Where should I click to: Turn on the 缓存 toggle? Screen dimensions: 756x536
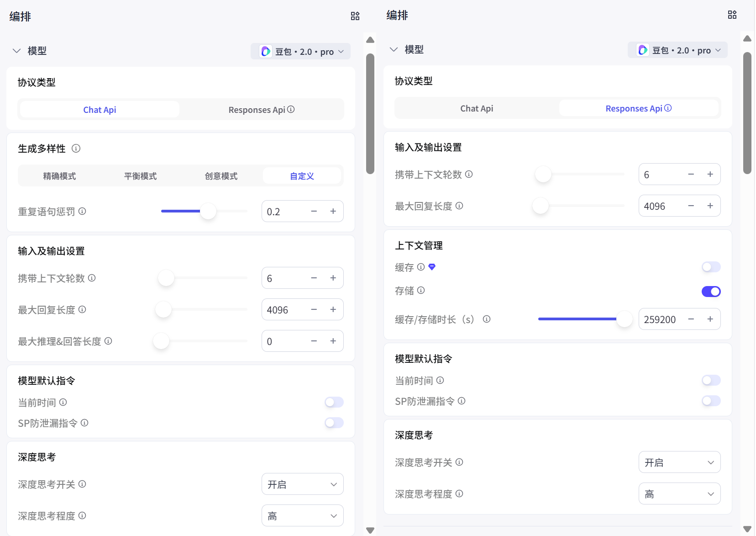(x=711, y=267)
